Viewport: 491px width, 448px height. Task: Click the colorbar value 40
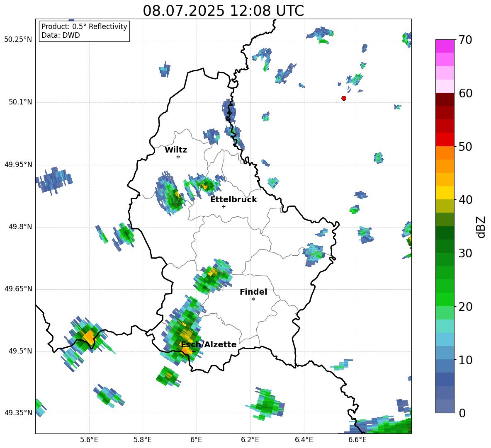(465, 200)
